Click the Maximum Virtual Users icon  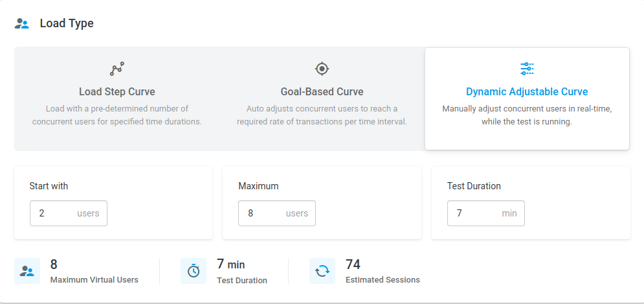coord(27,271)
